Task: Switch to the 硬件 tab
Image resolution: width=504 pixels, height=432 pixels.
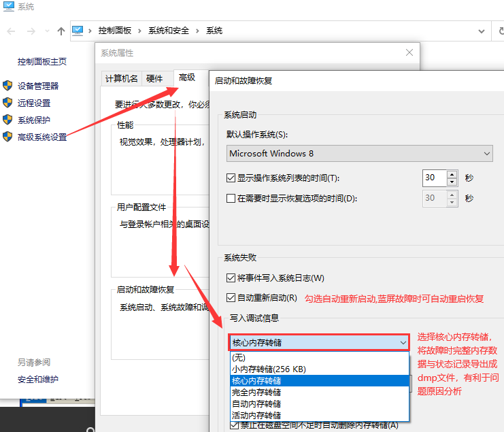Action: (x=155, y=78)
